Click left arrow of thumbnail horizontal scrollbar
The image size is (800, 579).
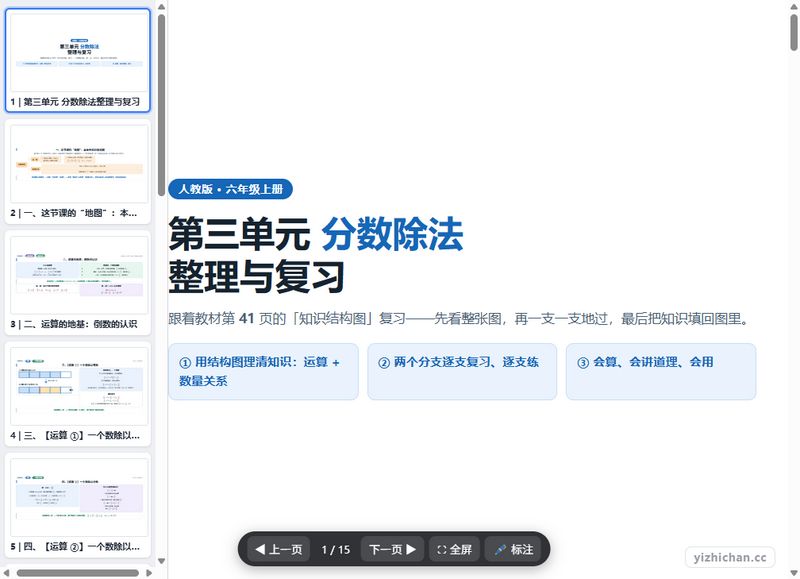click(x=7, y=573)
